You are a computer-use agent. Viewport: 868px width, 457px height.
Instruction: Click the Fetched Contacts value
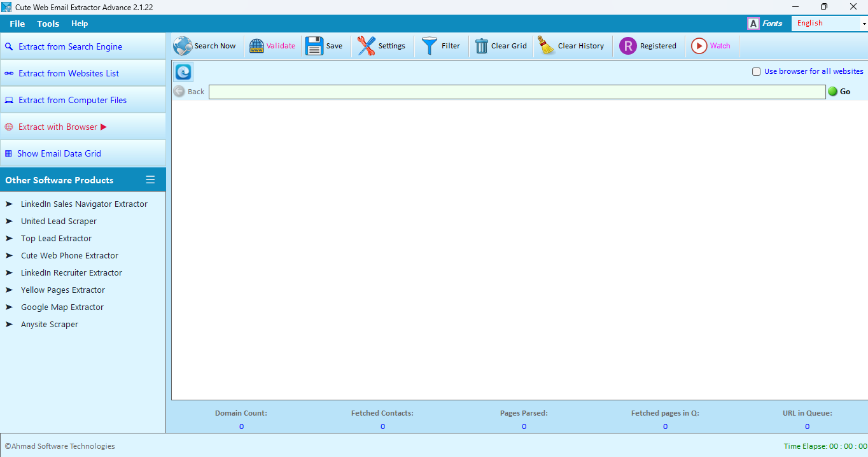(x=382, y=426)
